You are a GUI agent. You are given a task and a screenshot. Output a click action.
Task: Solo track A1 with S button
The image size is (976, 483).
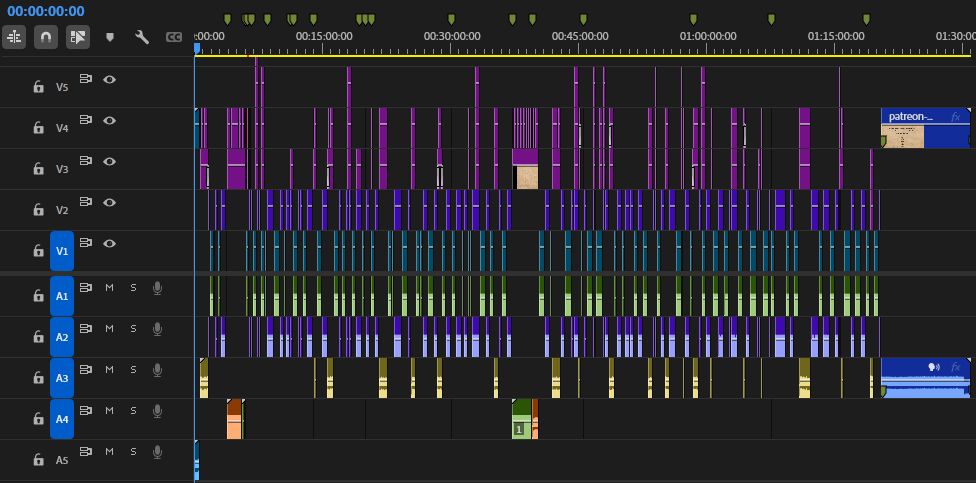tap(133, 288)
